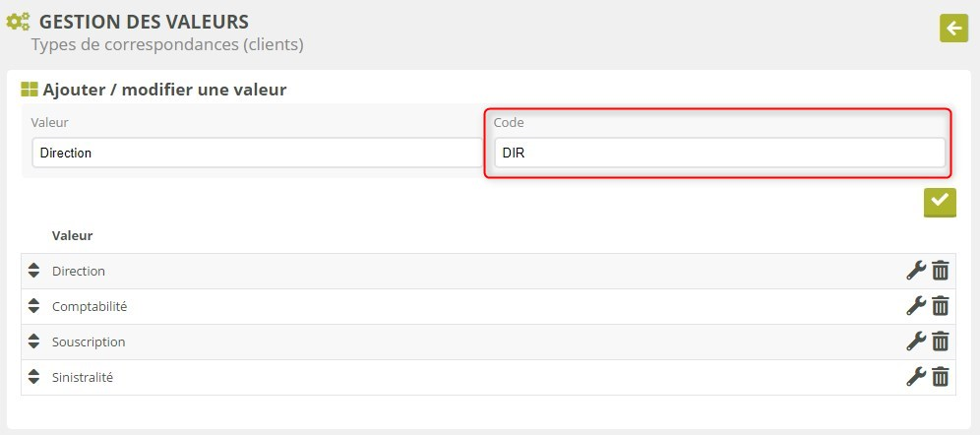Delete the Direction row with trash icon
980x435 pixels.
coord(941,271)
